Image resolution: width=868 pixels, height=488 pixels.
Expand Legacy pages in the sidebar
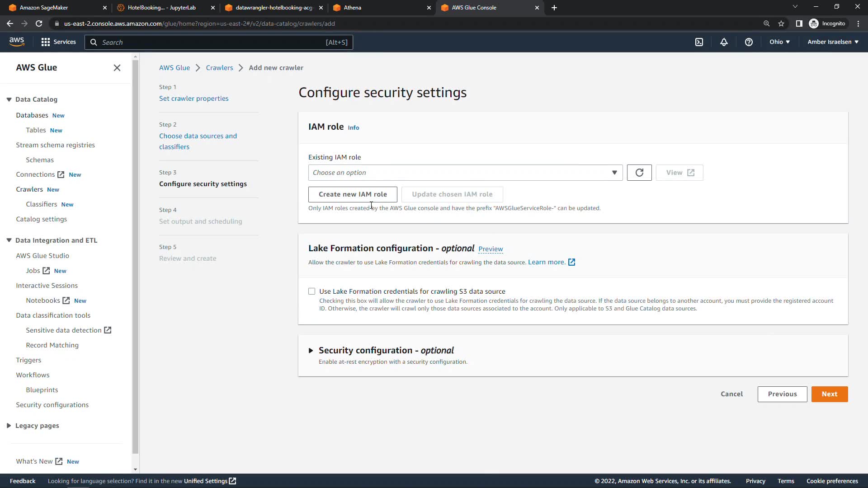tap(9, 426)
